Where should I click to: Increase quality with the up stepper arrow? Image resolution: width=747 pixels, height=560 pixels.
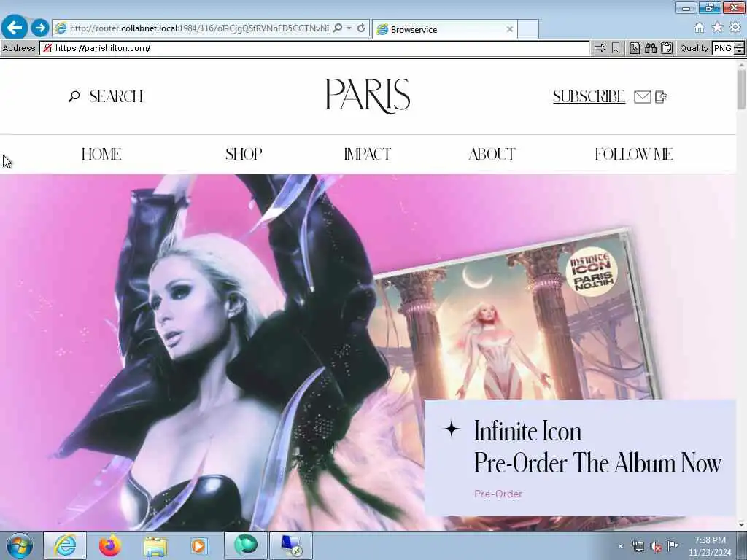[739, 44]
